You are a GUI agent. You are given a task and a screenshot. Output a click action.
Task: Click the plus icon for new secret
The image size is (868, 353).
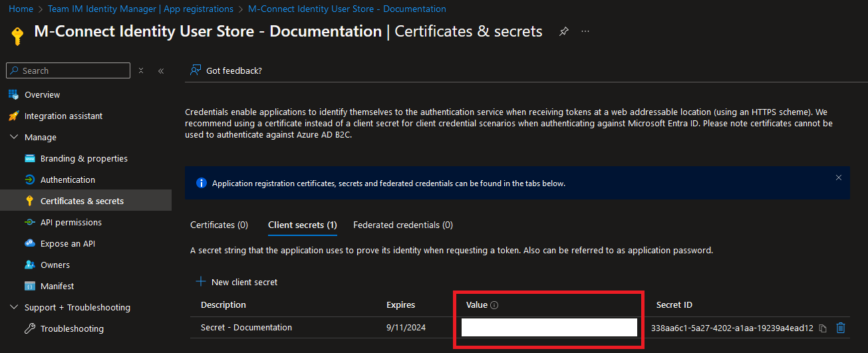coord(201,282)
